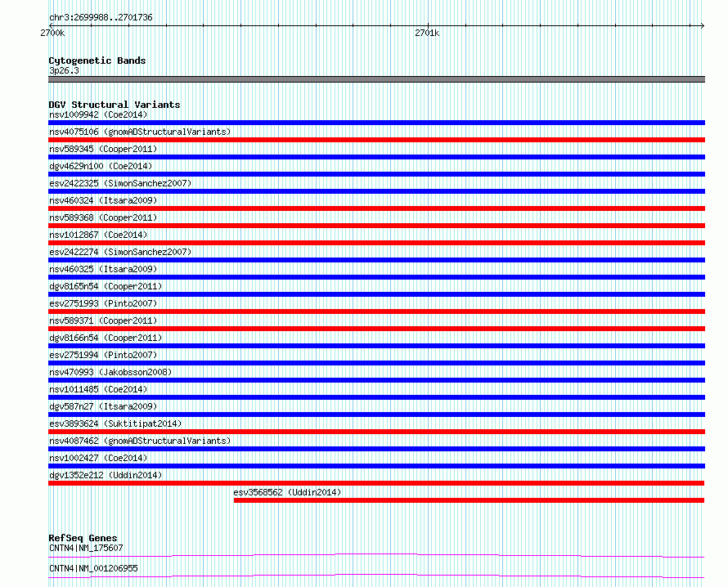Image resolution: width=728 pixels, height=587 pixels.
Task: Click the DGV Structural Variants track title
Action: [x=115, y=105]
